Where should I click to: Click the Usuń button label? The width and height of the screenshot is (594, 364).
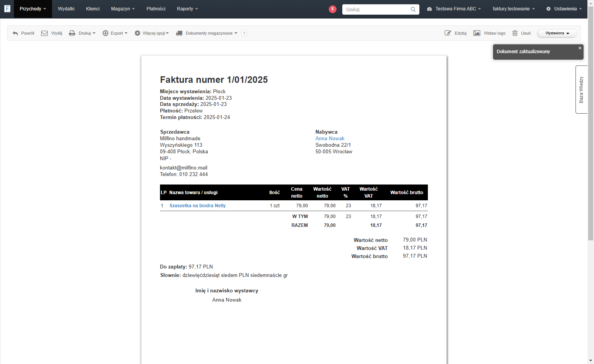526,34
